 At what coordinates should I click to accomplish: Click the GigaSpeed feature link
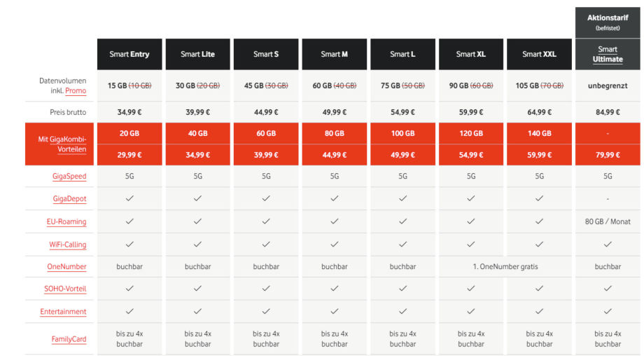point(69,176)
